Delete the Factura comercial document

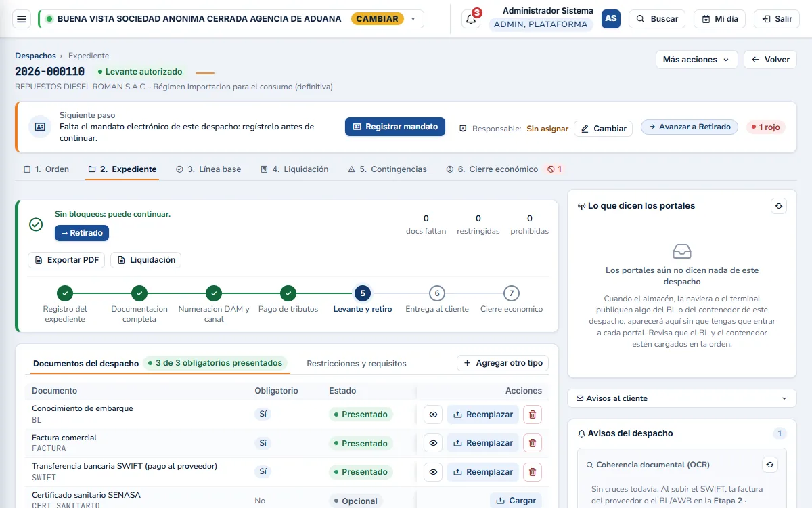(x=533, y=443)
